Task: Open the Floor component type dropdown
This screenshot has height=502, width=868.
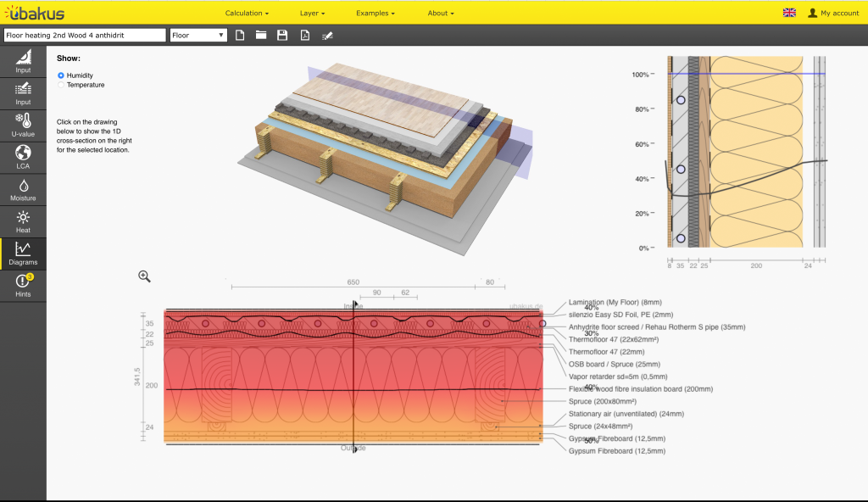Action: pyautogui.click(x=198, y=36)
